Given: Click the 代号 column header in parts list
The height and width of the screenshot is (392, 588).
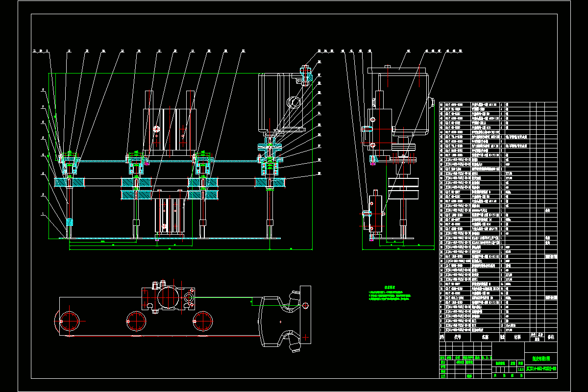Looking at the screenshot, I should 458,338.
